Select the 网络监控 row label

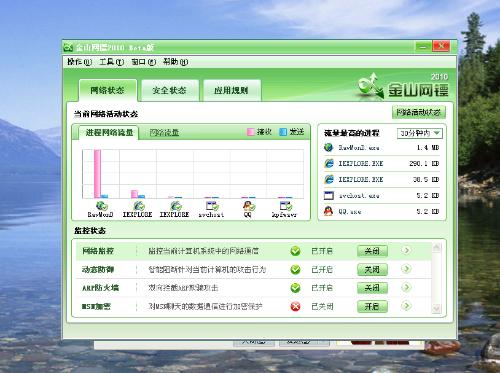click(98, 251)
